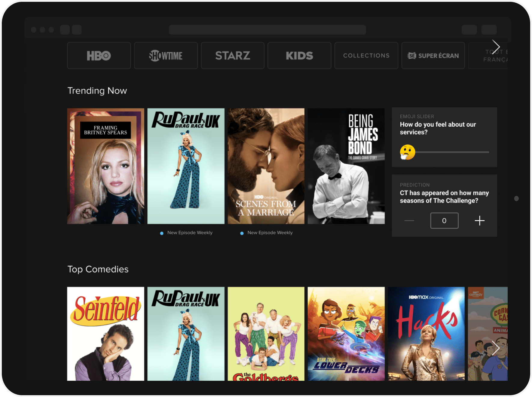Click the next arrow on channel row
Screen dimensions: 532x397
coord(496,47)
